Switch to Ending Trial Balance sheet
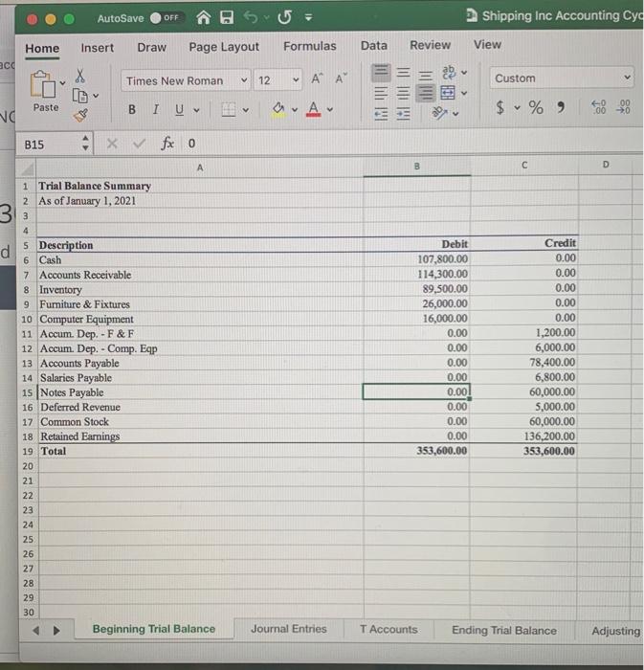This screenshot has width=644, height=670. pyautogui.click(x=504, y=630)
